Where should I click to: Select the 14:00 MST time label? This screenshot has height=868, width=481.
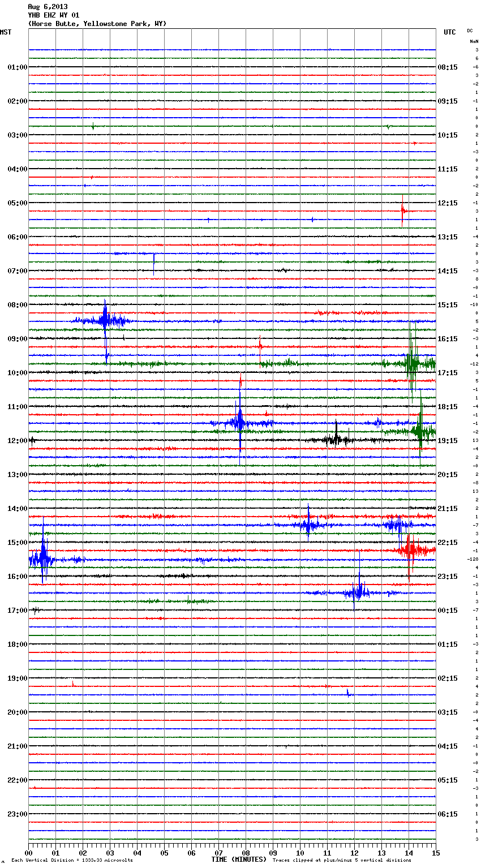[17, 509]
